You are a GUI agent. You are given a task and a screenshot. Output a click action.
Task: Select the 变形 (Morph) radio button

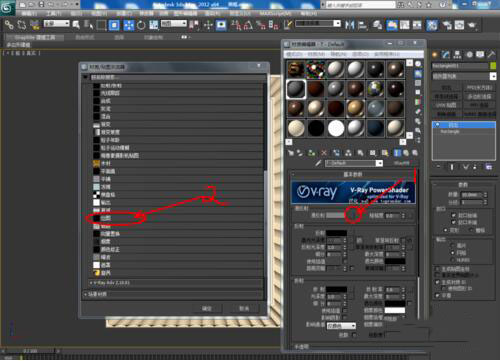click(446, 230)
